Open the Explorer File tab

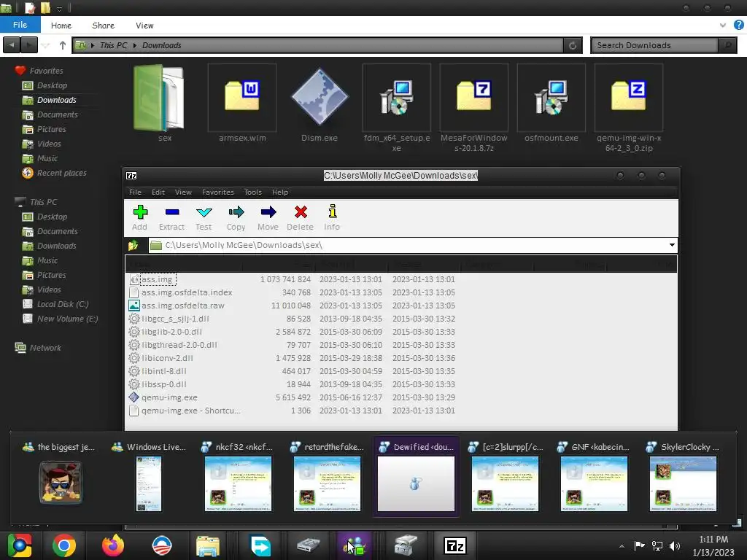[20, 25]
